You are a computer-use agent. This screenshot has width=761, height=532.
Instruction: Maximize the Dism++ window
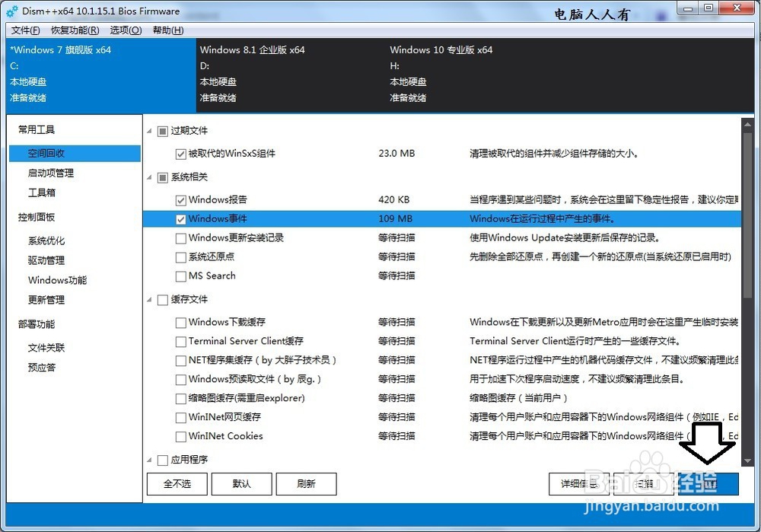[x=708, y=8]
